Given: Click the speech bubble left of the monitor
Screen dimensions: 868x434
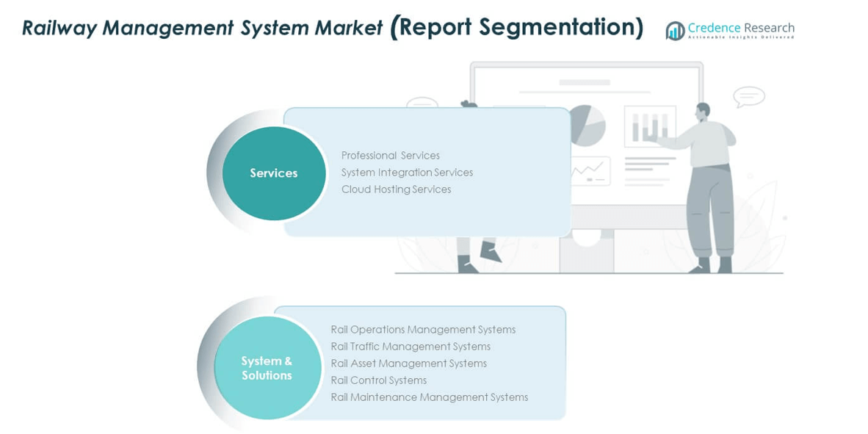Looking at the screenshot, I should [x=422, y=104].
